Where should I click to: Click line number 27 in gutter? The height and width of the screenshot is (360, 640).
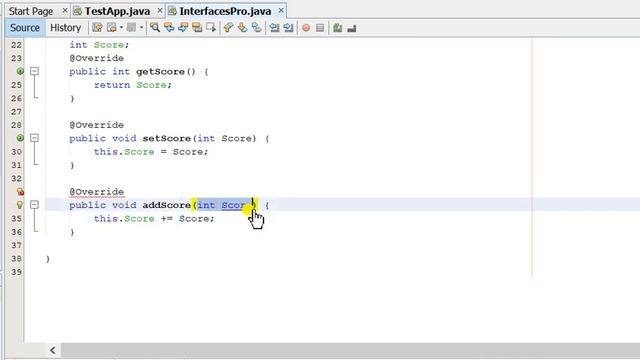click(16, 112)
